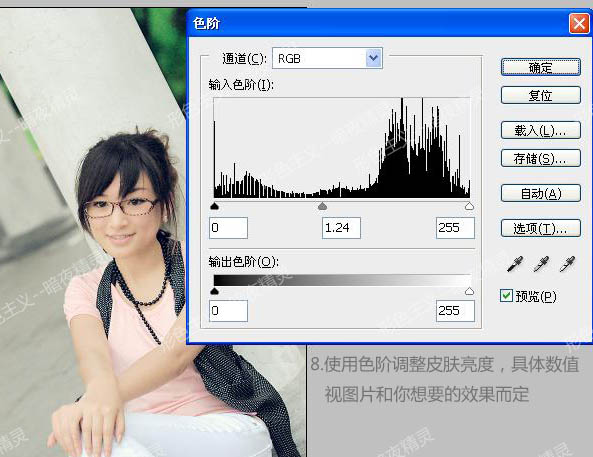Click the 确定 OK button
This screenshot has width=593, height=457.
[541, 67]
